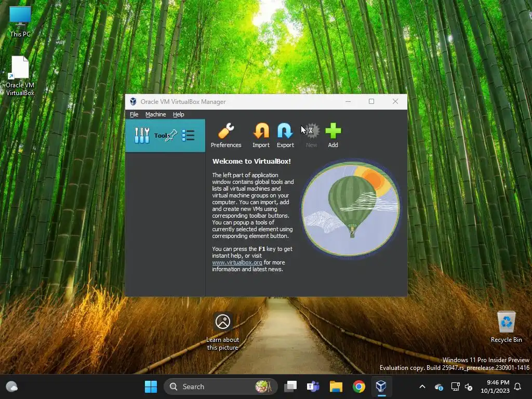This screenshot has height=399, width=532.
Task: Click the New machine toolbar icon
Action: [311, 136]
